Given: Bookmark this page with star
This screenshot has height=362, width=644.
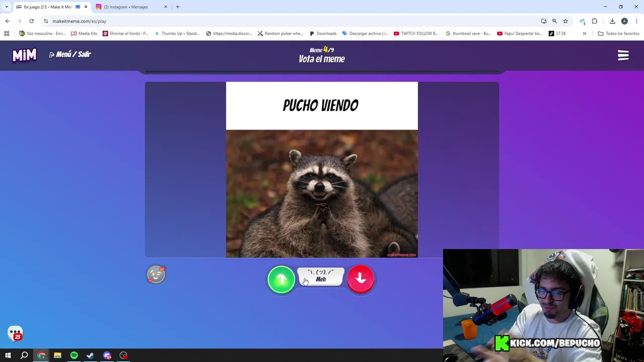Looking at the screenshot, I should point(566,21).
